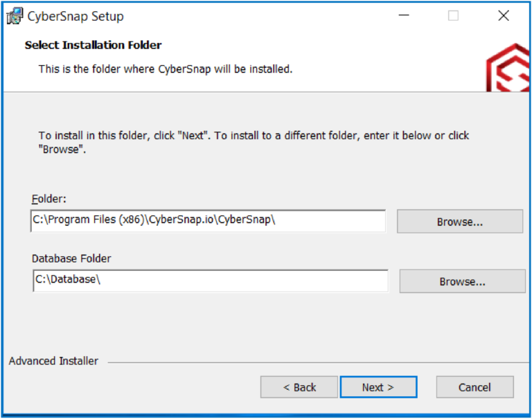The height and width of the screenshot is (419, 532).
Task: Click the divider line beside Advanced Installer
Action: point(318,362)
